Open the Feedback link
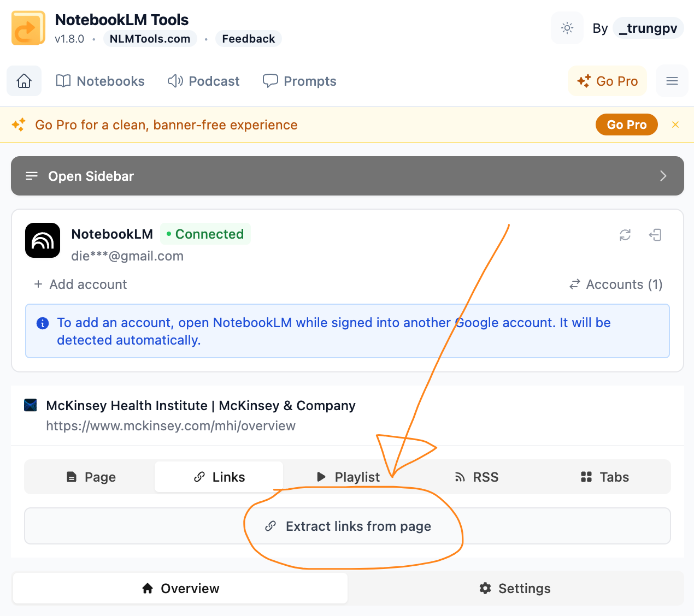 [x=249, y=39]
